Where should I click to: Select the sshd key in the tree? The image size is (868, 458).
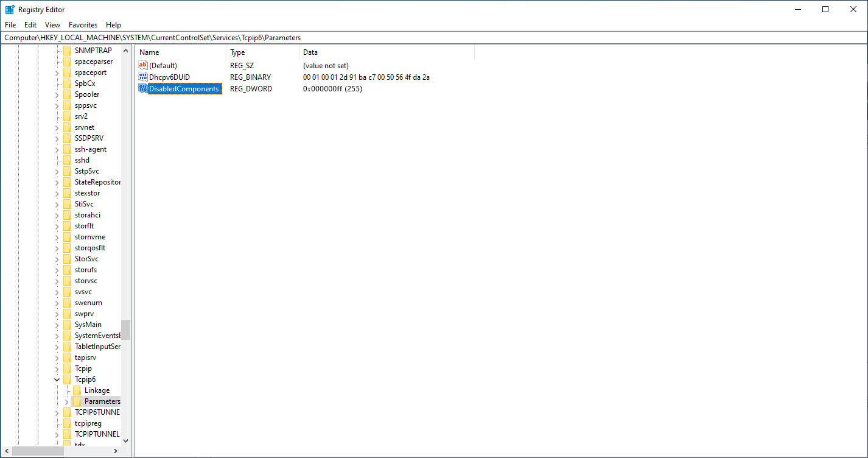[x=82, y=160]
